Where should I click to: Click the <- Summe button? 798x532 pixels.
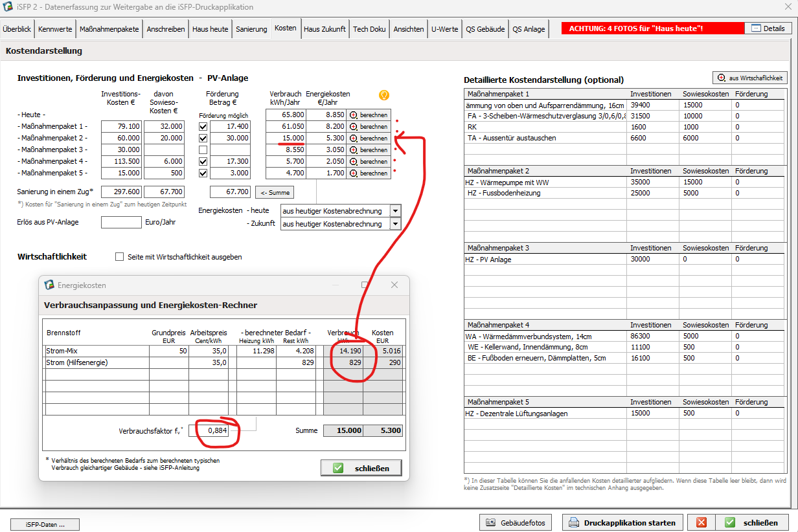pyautogui.click(x=275, y=192)
